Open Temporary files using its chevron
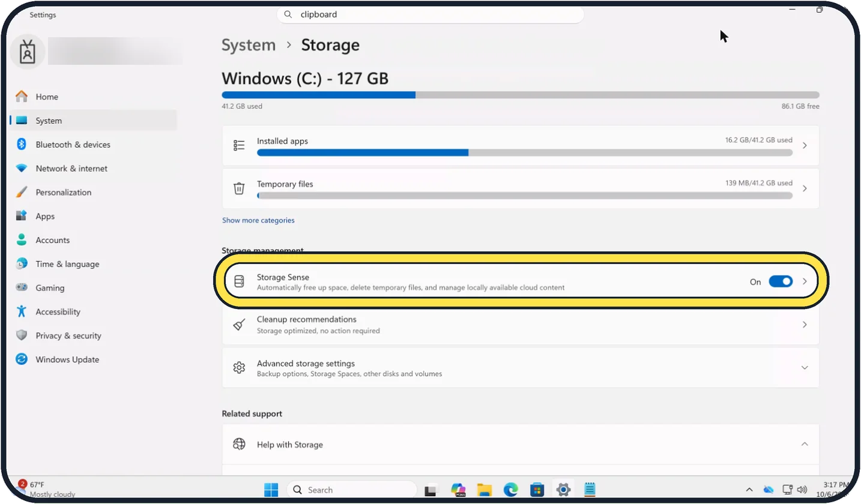The image size is (861, 504). [805, 188]
